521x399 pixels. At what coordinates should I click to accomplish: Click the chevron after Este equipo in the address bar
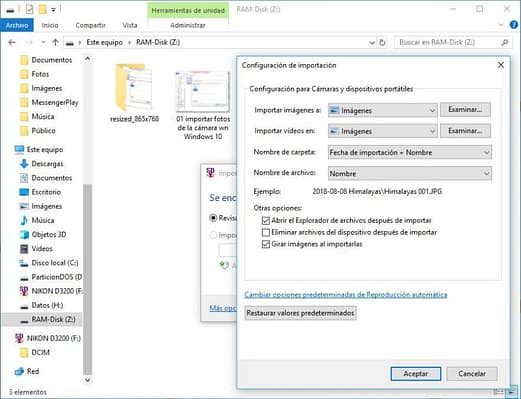(x=129, y=43)
